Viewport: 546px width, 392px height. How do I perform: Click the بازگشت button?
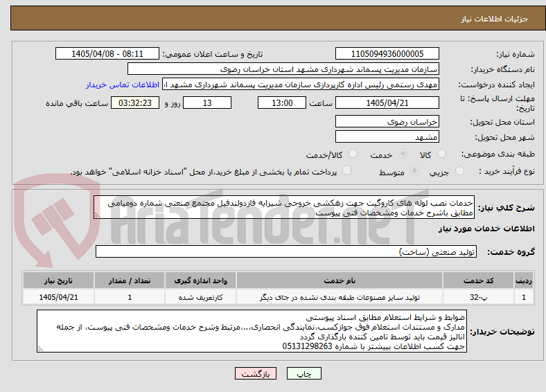(256, 373)
